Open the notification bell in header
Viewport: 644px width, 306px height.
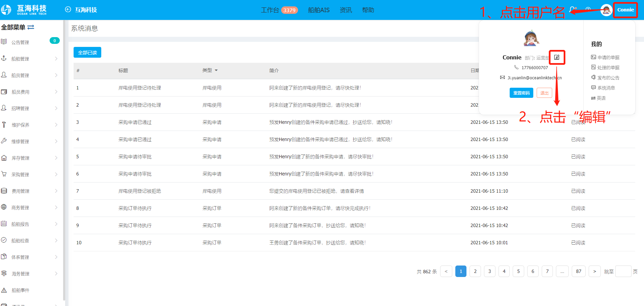coord(572,10)
